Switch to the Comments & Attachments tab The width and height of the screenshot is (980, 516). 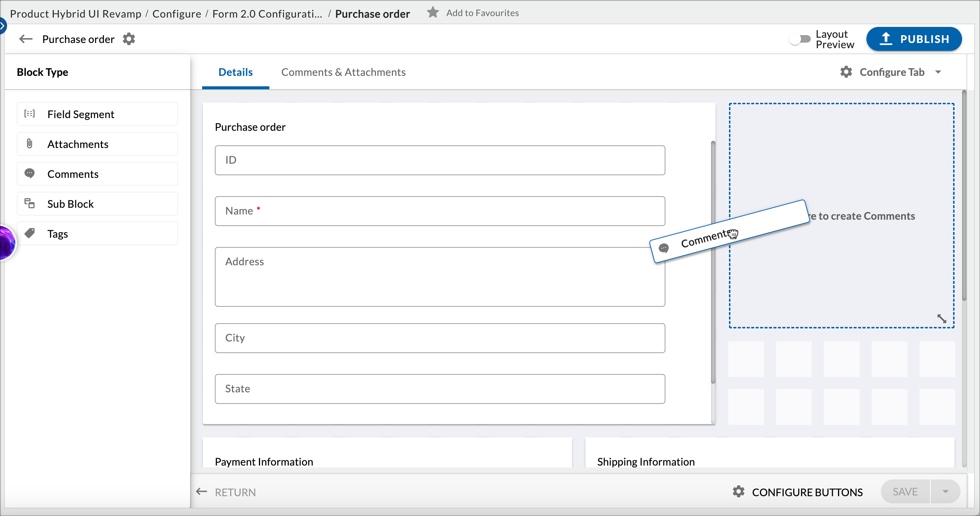click(x=343, y=72)
